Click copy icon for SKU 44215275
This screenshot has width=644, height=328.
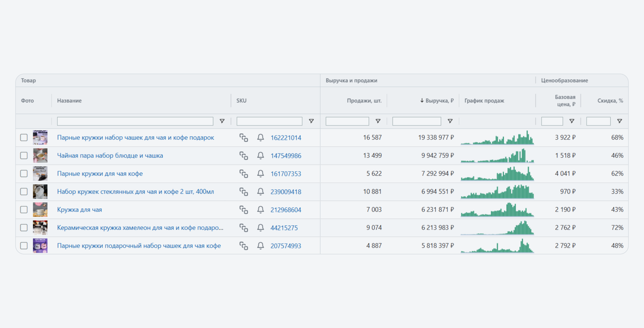(x=244, y=228)
